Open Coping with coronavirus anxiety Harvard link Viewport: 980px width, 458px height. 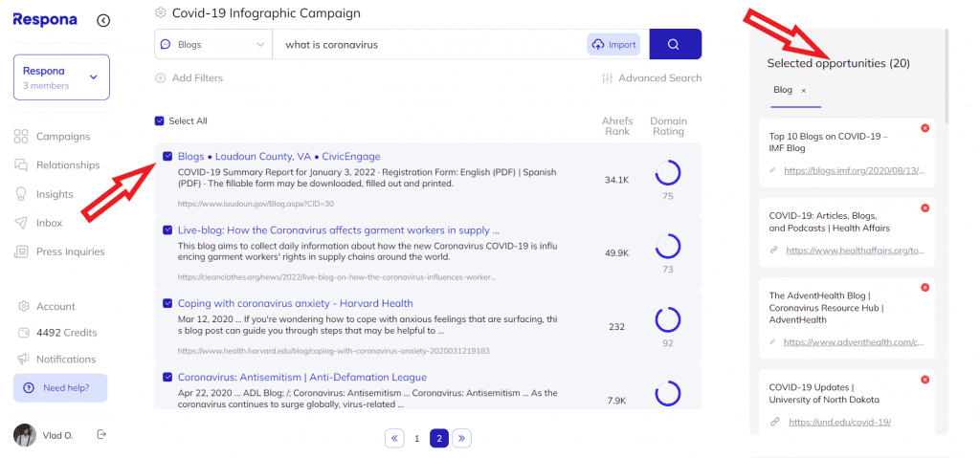point(295,303)
